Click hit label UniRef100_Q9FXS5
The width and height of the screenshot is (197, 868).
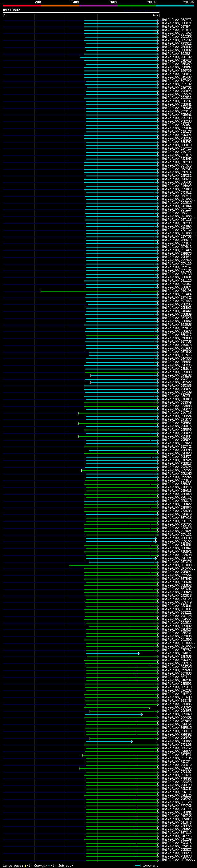177,365
